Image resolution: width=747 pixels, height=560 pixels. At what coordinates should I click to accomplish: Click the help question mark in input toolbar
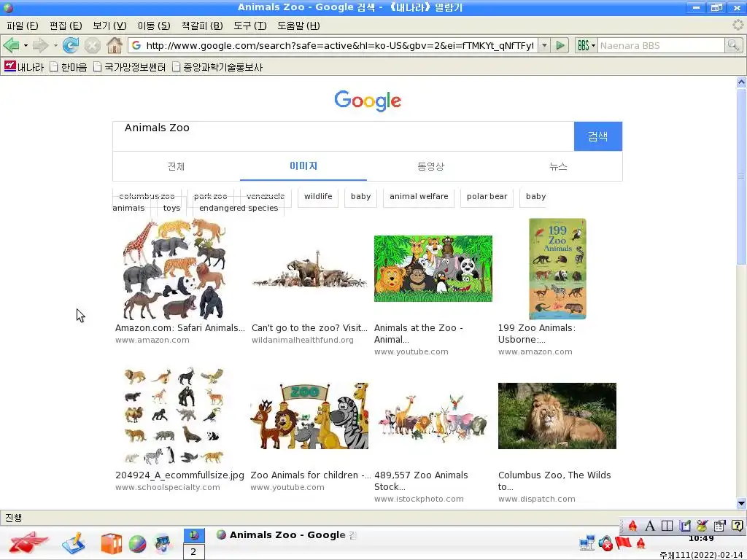pos(738,526)
